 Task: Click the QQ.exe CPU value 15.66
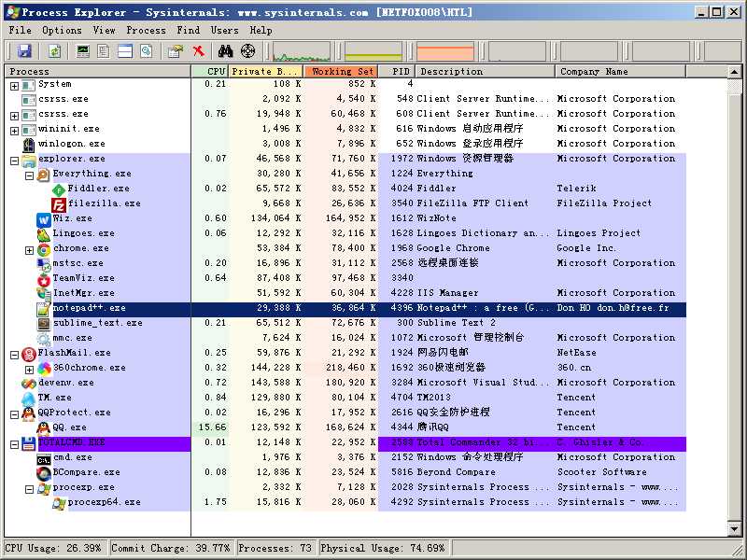point(213,427)
